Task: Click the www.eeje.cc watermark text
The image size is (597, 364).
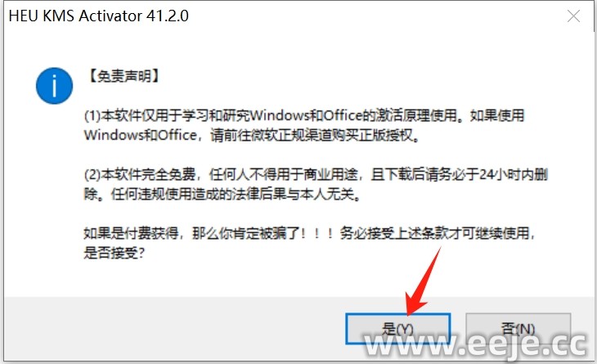Action: pyautogui.click(x=475, y=345)
